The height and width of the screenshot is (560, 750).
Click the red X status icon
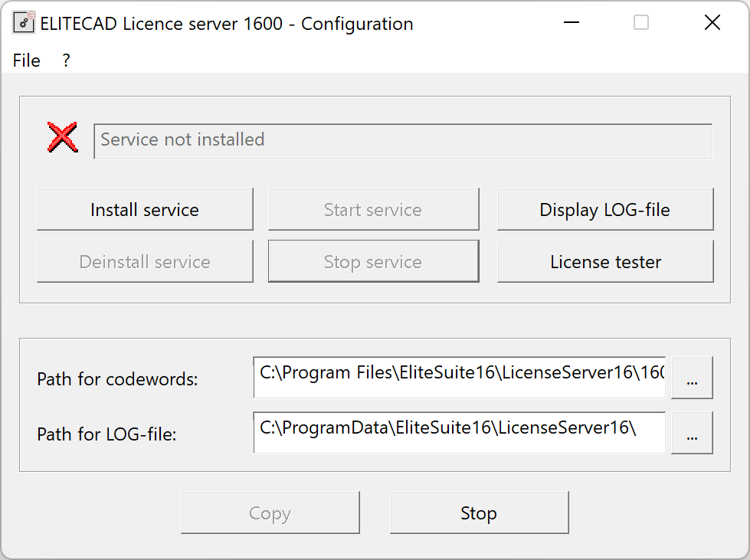click(x=62, y=137)
